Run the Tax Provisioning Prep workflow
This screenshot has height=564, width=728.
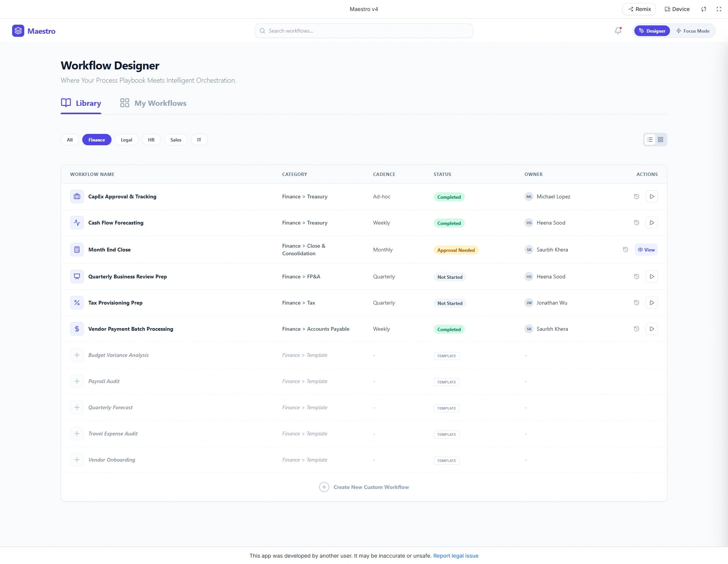coord(651,303)
